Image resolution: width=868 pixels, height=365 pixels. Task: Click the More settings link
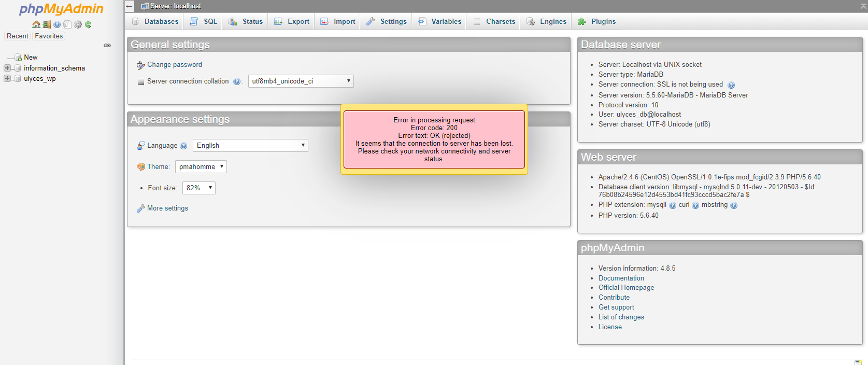(x=167, y=208)
